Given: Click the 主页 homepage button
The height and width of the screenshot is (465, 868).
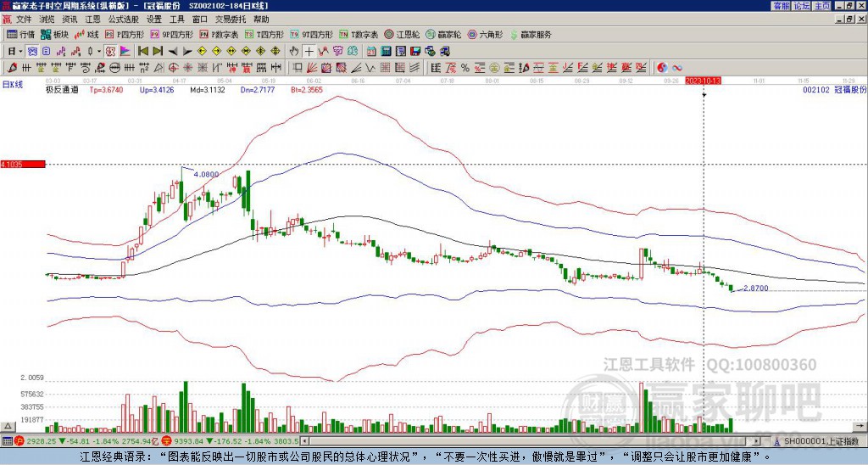Looking at the screenshot, I should (821, 6).
